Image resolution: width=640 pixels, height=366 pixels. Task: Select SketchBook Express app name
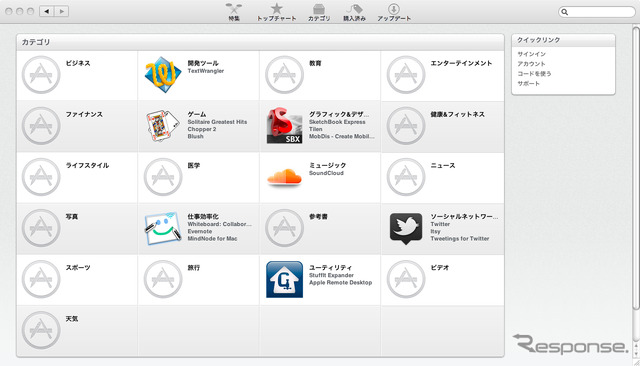click(337, 122)
